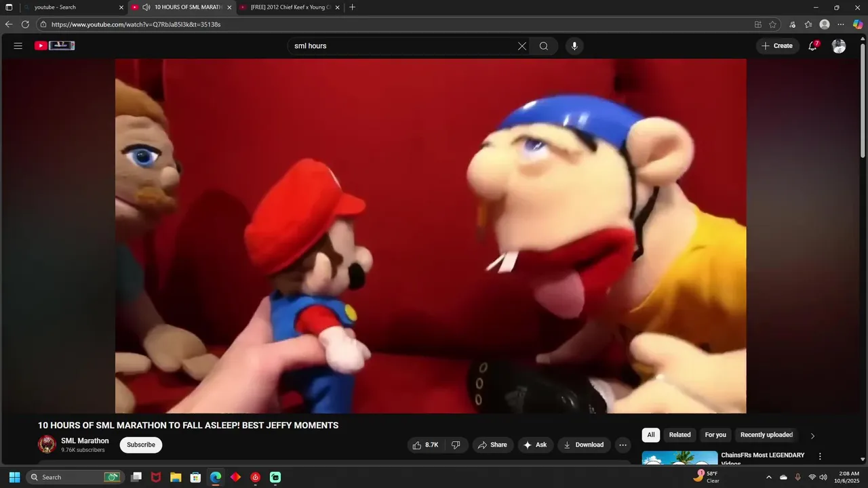Open File Explorer from the taskbar
This screenshot has height=488, width=868.
[x=176, y=477]
